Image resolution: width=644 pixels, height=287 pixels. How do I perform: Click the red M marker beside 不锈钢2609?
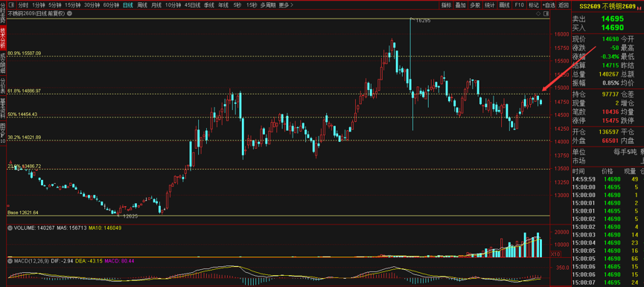(638, 7)
